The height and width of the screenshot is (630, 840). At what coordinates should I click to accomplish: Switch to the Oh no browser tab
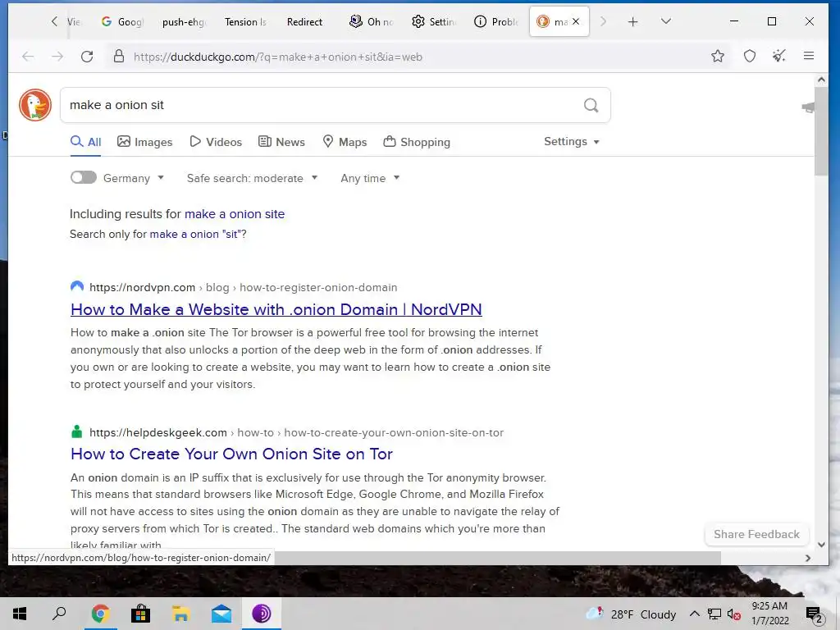(372, 21)
